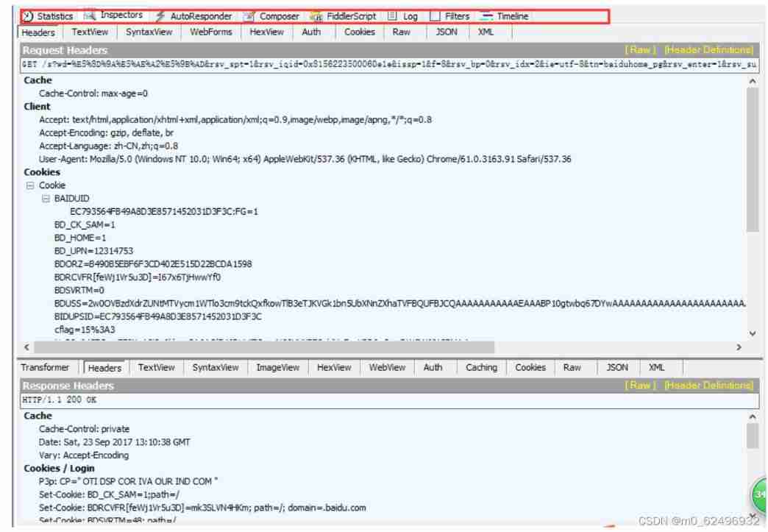Click response headers scroll up arrow
The width and height of the screenshot is (768, 532).
(753, 417)
